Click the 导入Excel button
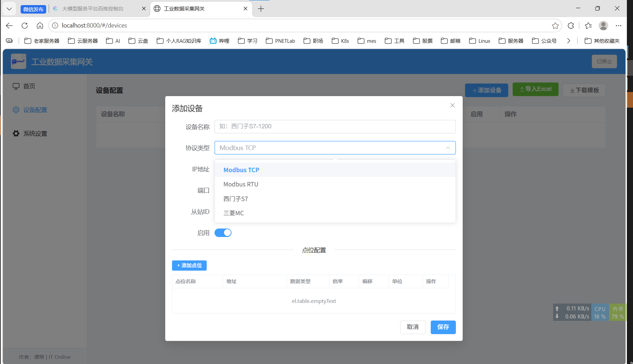 pos(535,89)
